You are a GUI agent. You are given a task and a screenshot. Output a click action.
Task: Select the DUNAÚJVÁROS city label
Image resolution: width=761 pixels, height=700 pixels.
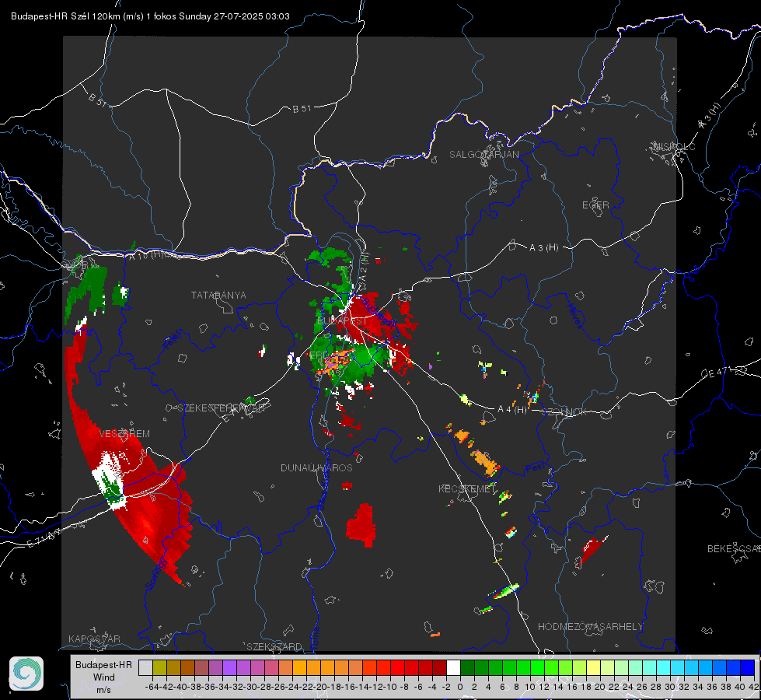point(316,467)
